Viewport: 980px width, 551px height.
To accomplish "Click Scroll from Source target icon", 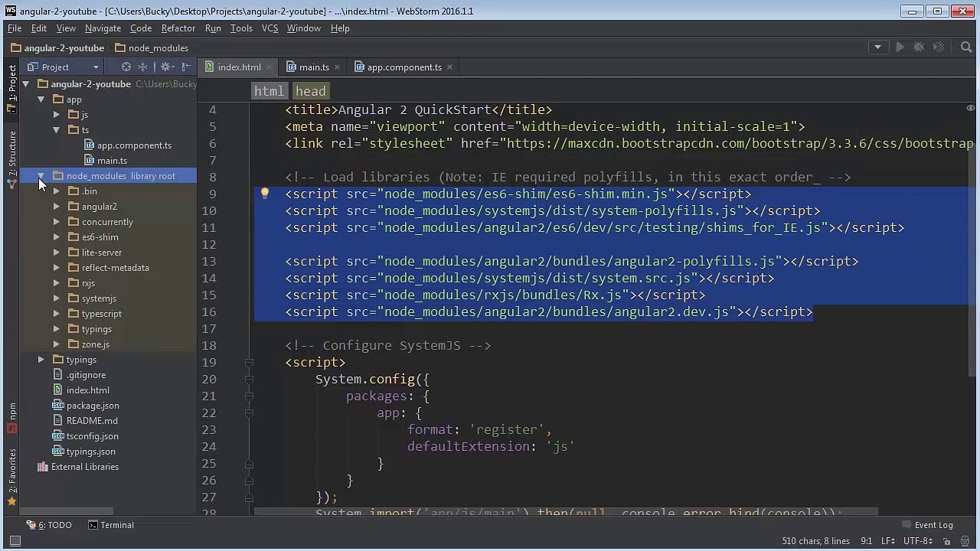I will pos(126,67).
